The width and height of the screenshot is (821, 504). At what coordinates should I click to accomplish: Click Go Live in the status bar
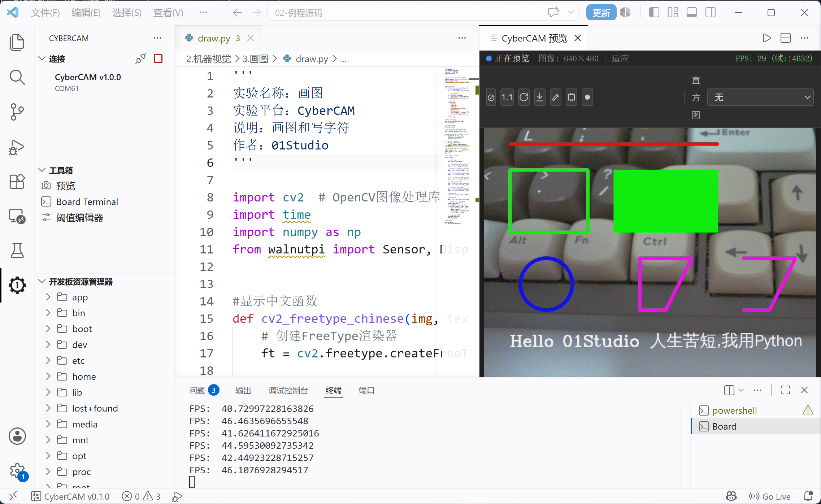click(x=770, y=496)
